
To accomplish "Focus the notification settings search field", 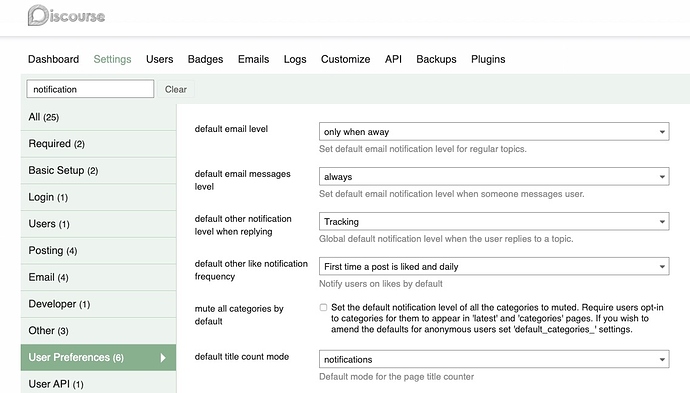I will point(90,89).
